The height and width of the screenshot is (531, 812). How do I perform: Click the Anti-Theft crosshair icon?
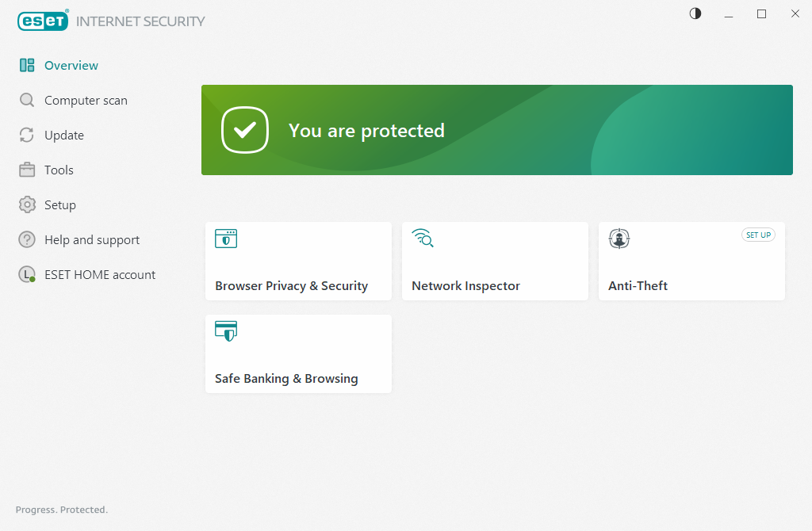[619, 239]
